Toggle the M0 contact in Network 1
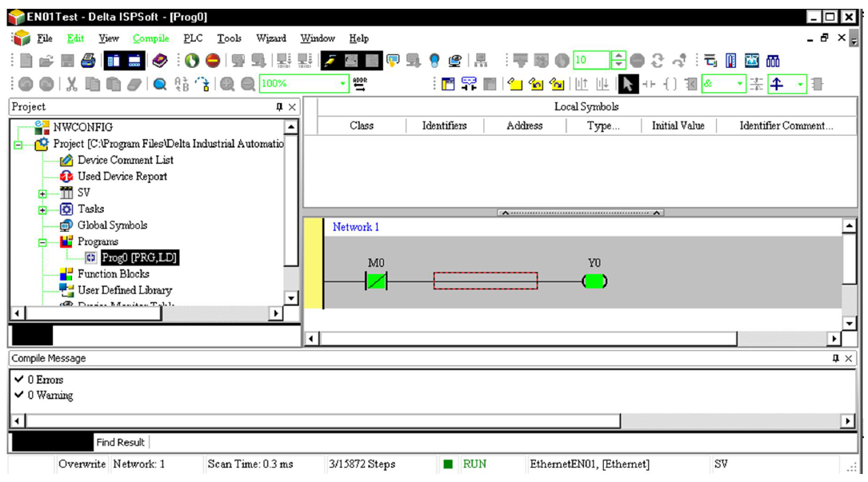868x482 pixels. [375, 281]
